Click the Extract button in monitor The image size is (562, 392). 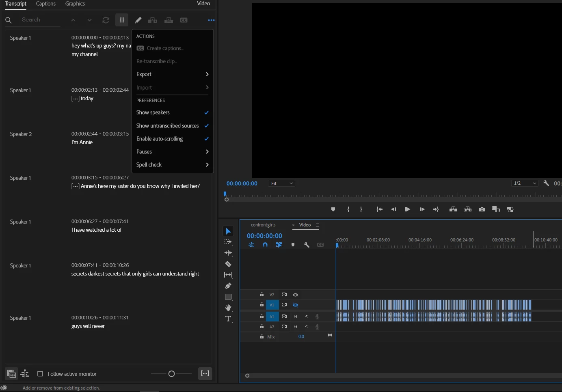click(x=467, y=209)
